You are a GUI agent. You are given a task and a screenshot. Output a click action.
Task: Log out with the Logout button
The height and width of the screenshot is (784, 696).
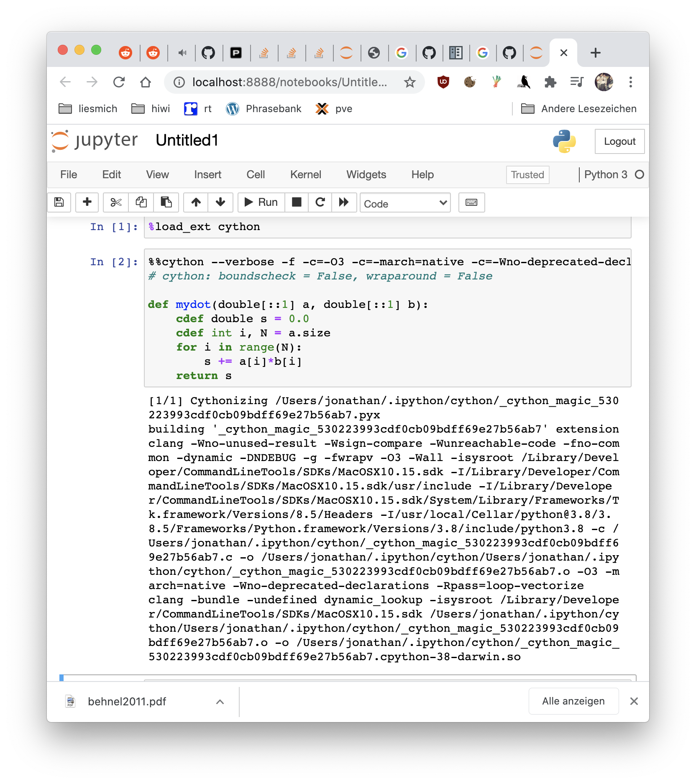[619, 141]
